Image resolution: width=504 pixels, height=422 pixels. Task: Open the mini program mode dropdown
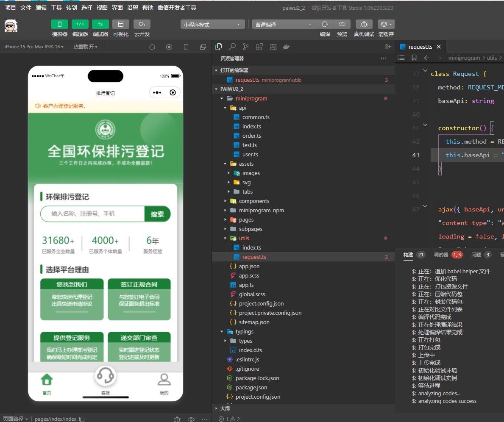tap(212, 25)
